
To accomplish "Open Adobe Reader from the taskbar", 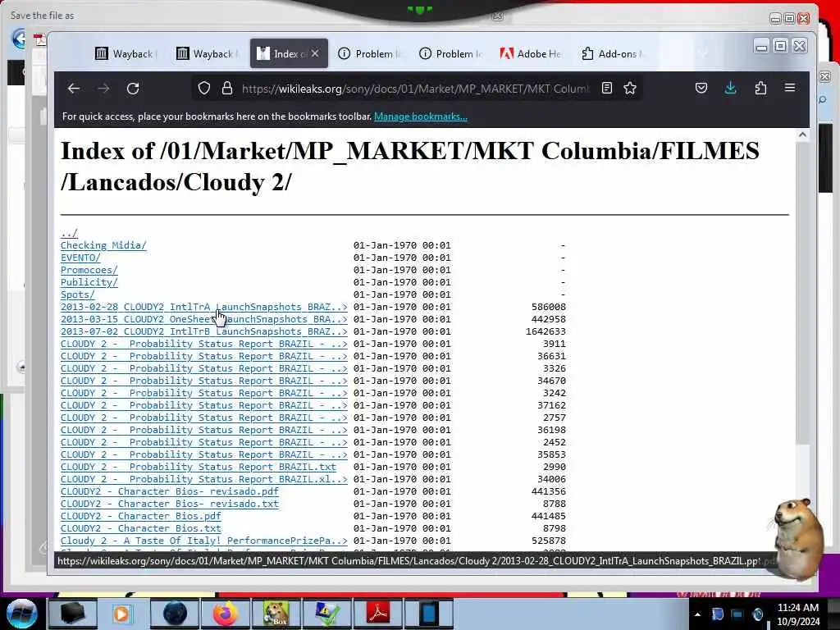I will coord(378,614).
